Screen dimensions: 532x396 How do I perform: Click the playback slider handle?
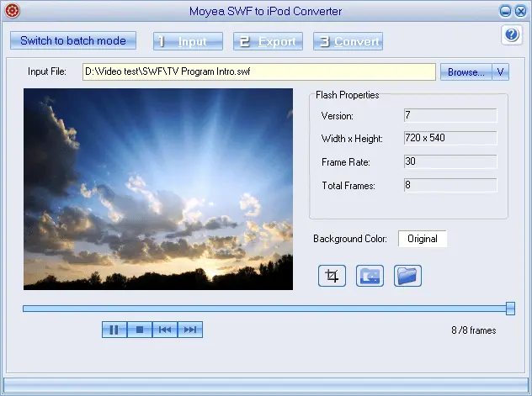pos(510,309)
